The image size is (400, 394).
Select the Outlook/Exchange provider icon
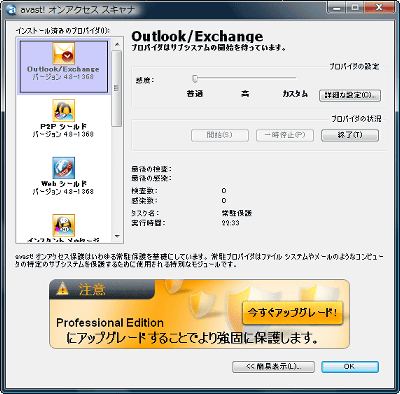coord(63,53)
